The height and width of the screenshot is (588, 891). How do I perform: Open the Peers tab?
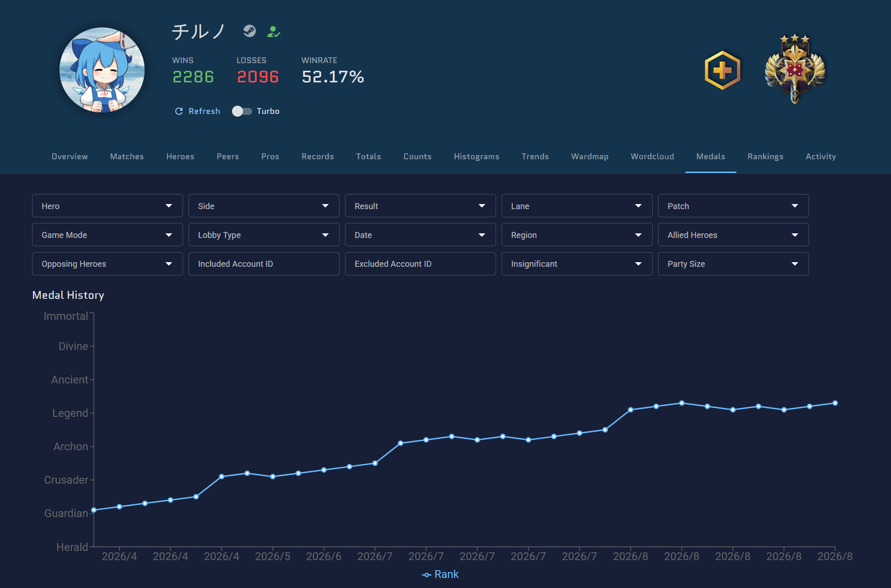click(228, 156)
